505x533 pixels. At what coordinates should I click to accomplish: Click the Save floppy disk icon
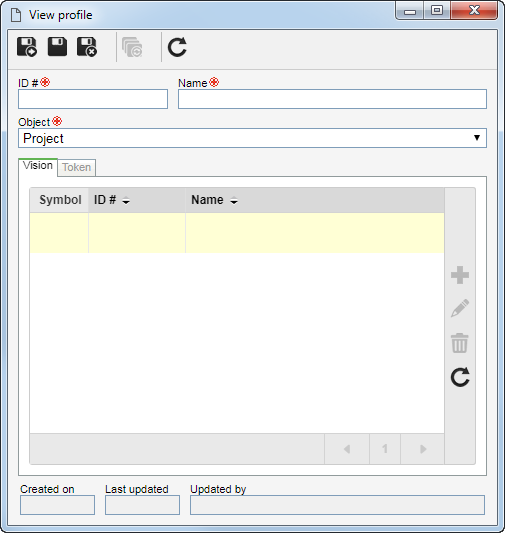click(57, 47)
